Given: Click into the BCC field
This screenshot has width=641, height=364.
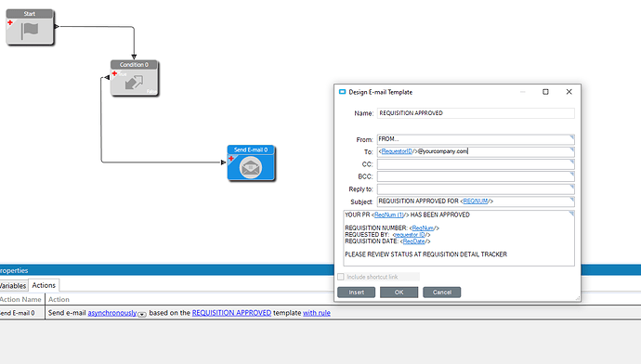Looking at the screenshot, I should pos(476,176).
